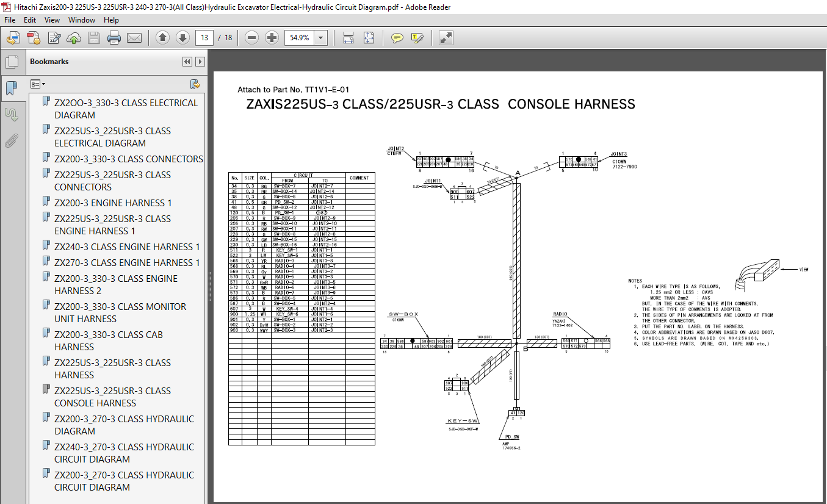Zoom out with the minus button
Viewport: 827px width, 504px height.
pyautogui.click(x=251, y=38)
